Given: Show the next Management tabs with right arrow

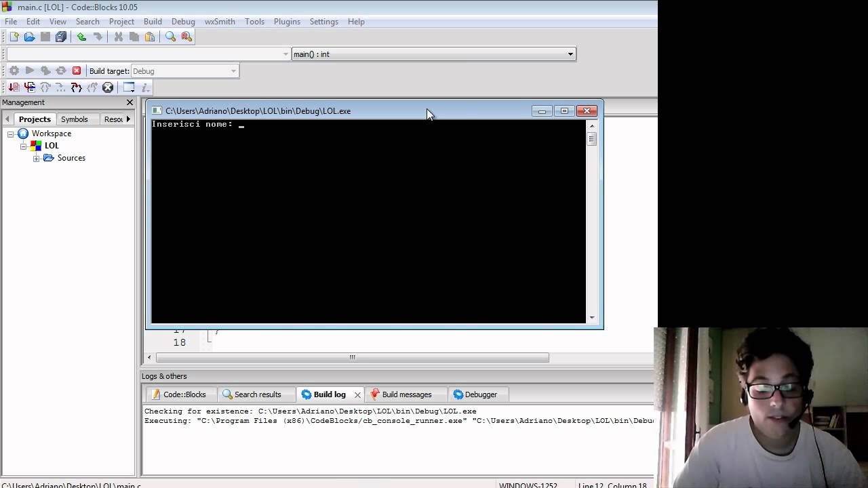Looking at the screenshot, I should click(128, 119).
